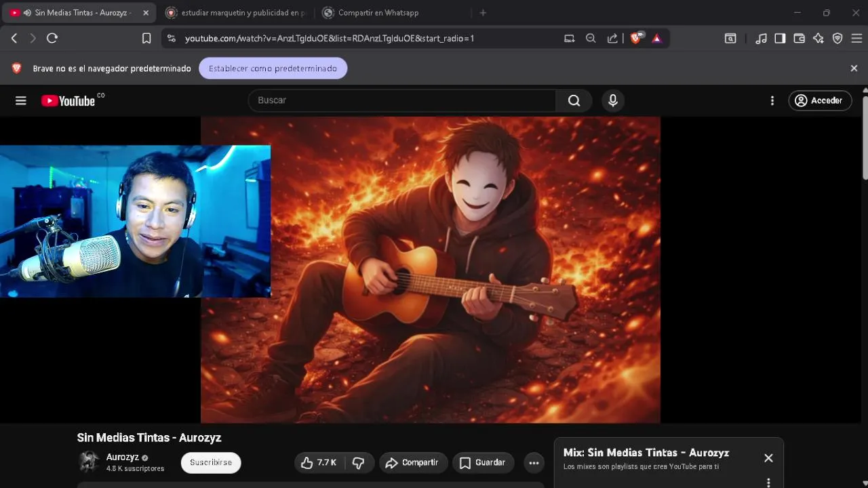868x488 pixels.
Task: Click the YouTube search magnifier button
Action: [574, 100]
